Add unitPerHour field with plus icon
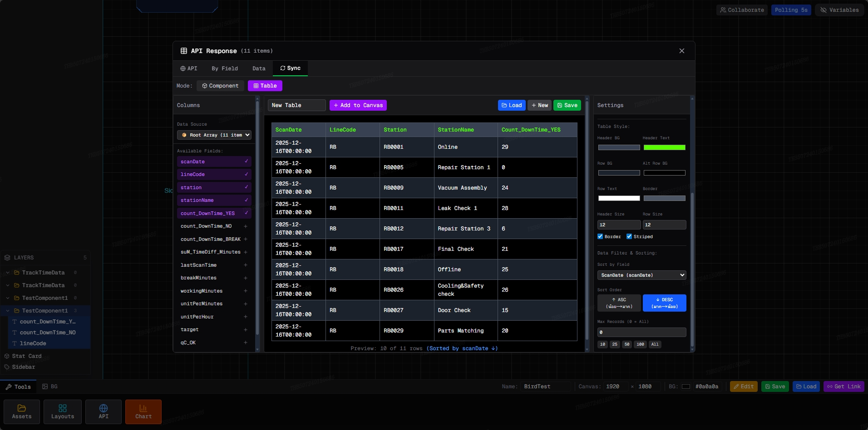 (x=246, y=317)
